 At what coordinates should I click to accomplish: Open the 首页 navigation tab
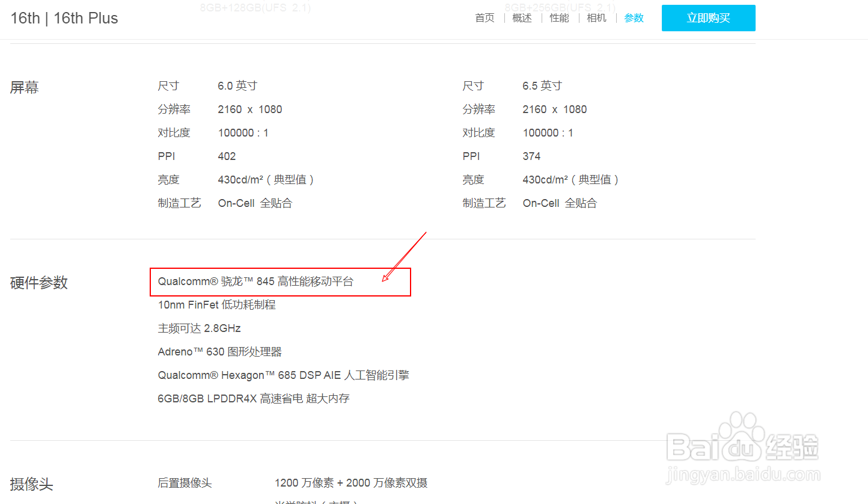[484, 18]
